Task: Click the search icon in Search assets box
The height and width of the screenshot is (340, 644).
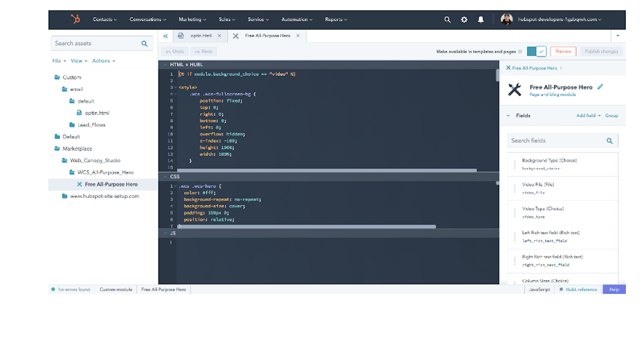Action: point(144,43)
